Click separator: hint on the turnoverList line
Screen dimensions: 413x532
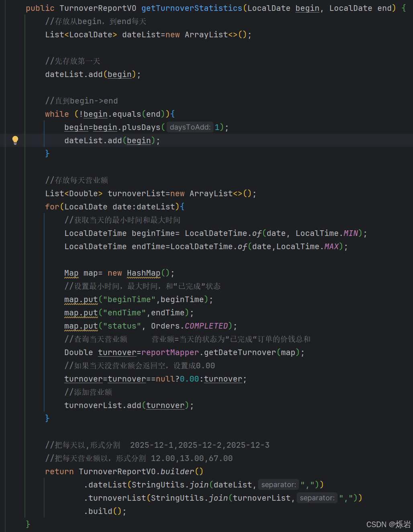coord(317,498)
